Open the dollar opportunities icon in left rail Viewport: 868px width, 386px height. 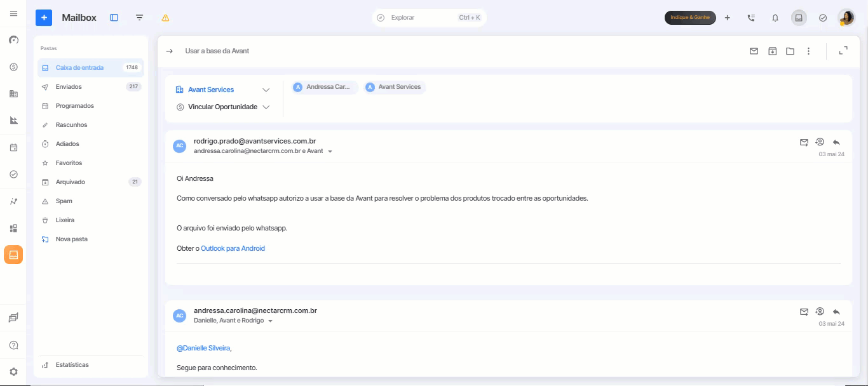click(13, 67)
